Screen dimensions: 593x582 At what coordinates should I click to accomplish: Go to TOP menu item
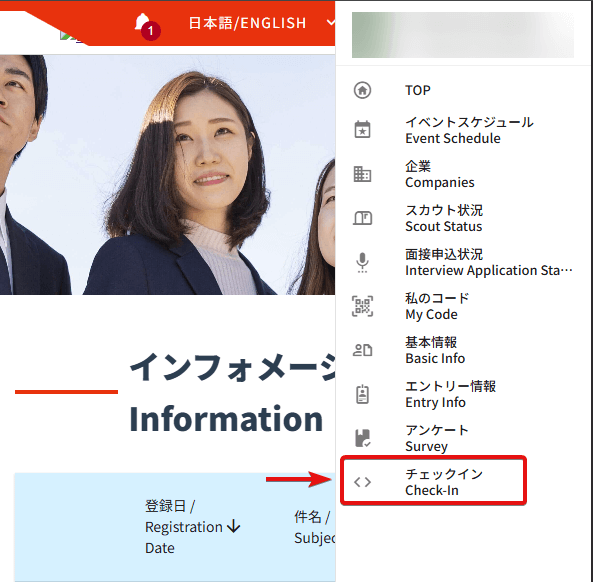(x=418, y=90)
